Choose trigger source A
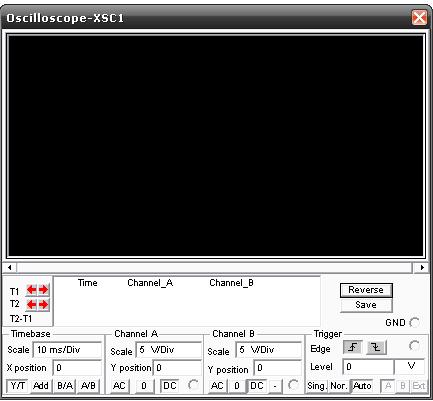 [x=388, y=386]
